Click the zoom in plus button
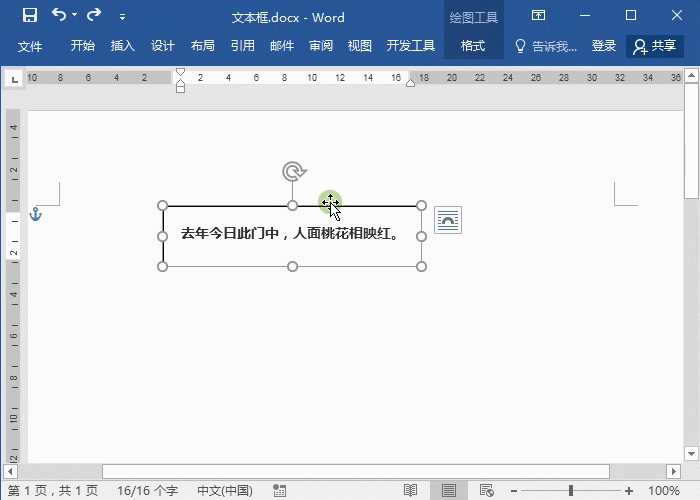 (x=629, y=491)
